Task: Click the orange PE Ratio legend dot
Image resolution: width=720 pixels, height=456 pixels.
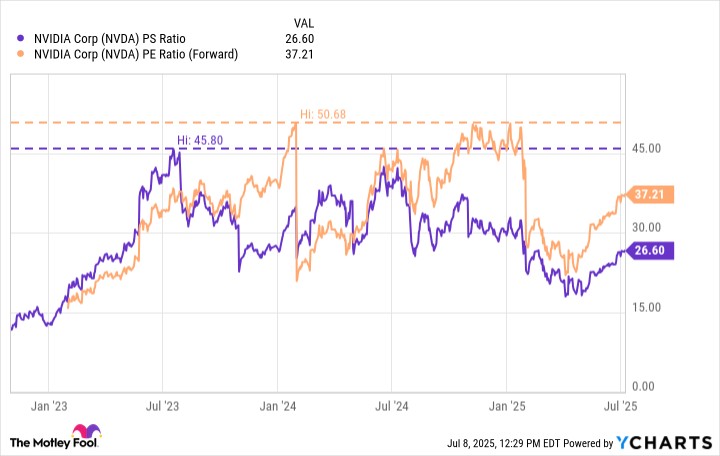Action: click(20, 54)
